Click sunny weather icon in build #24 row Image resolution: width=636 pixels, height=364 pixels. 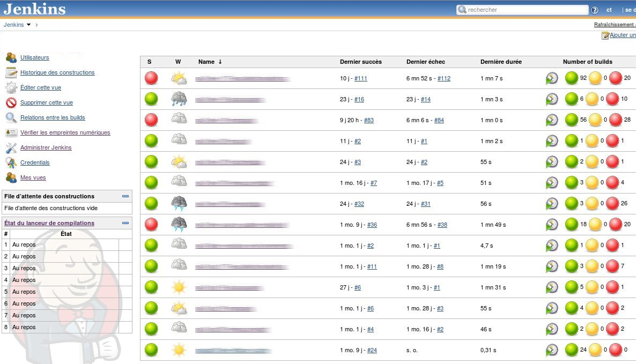(x=179, y=350)
